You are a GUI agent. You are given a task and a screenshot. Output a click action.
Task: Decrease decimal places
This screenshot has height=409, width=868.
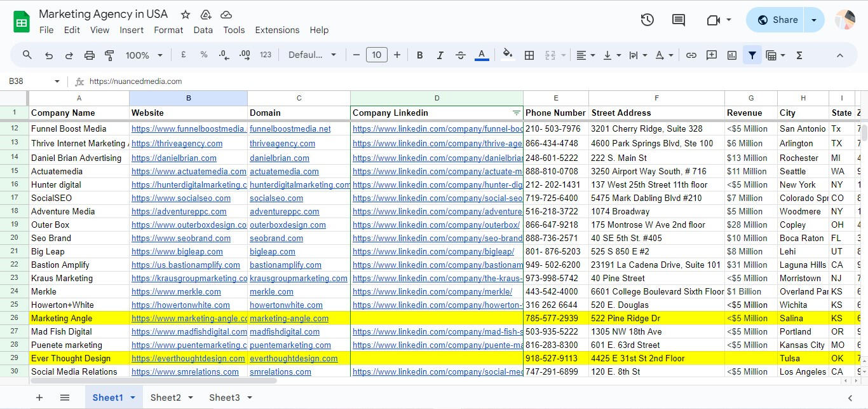tap(224, 55)
